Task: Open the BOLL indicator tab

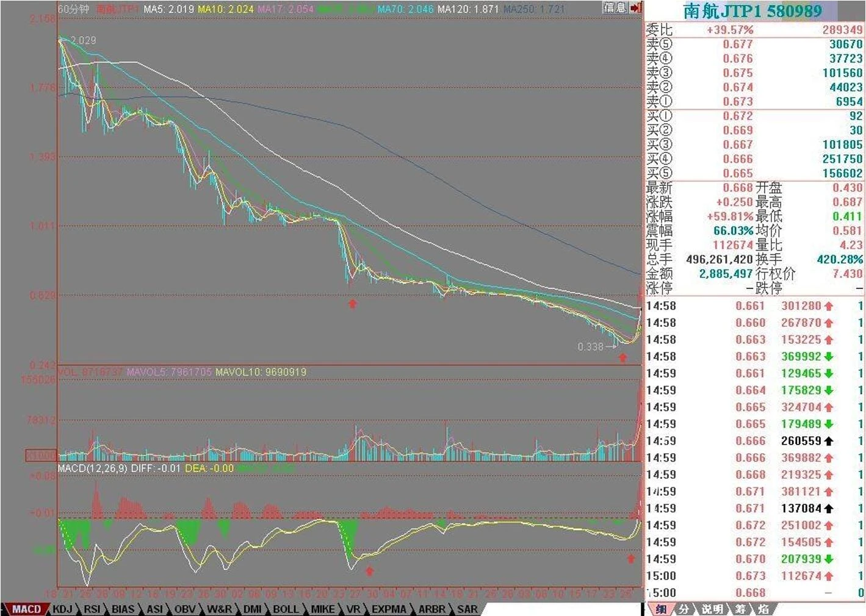Action: [x=286, y=609]
